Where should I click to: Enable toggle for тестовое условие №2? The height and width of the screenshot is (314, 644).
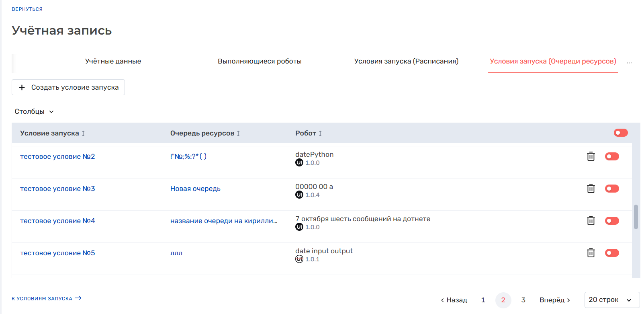click(612, 156)
